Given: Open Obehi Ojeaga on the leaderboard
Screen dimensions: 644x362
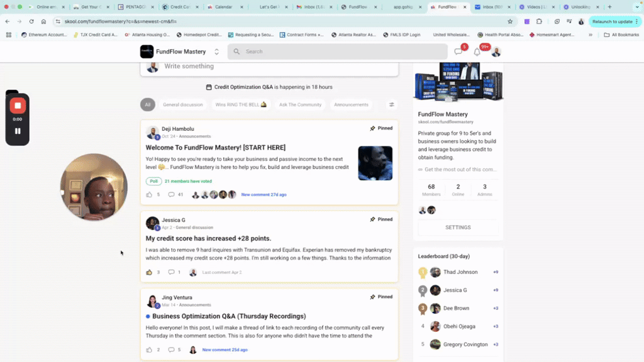Looking at the screenshot, I should 459,326.
